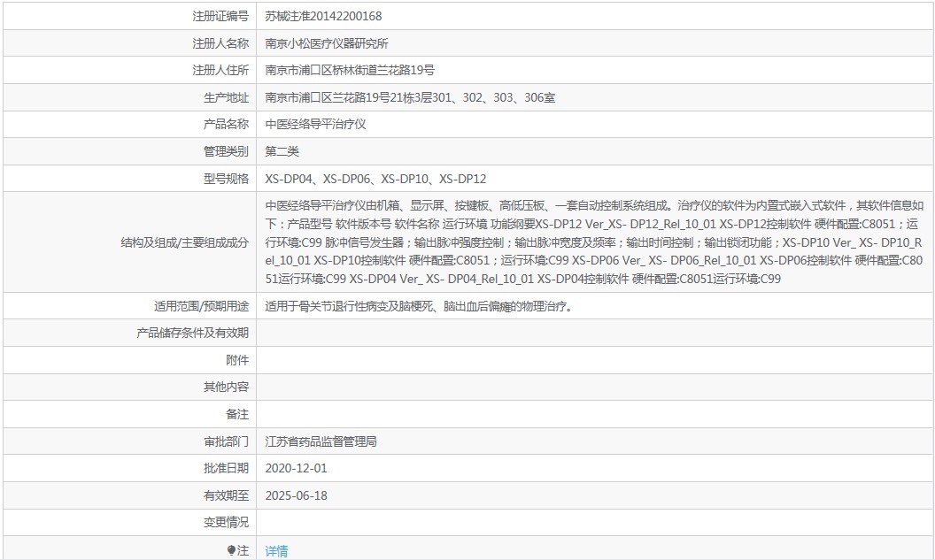Click approval department 江苏省药品监督管理局
The height and width of the screenshot is (560, 935).
[321, 441]
